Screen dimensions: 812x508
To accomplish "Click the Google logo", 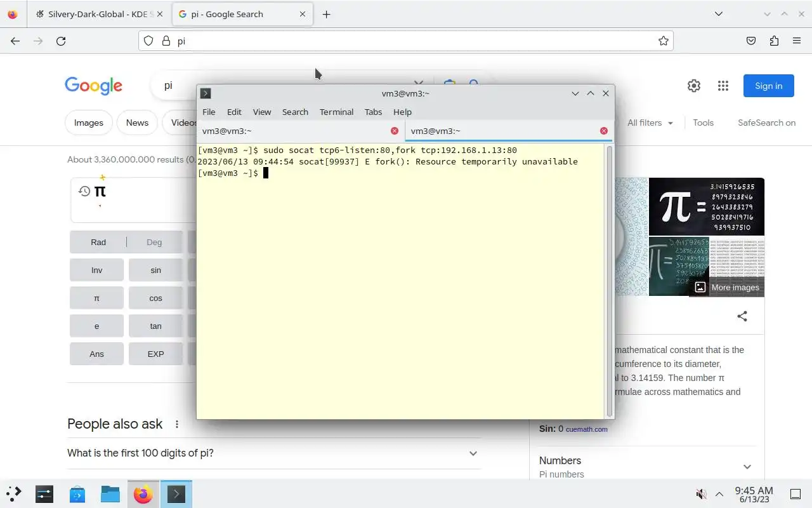I will coord(93,86).
